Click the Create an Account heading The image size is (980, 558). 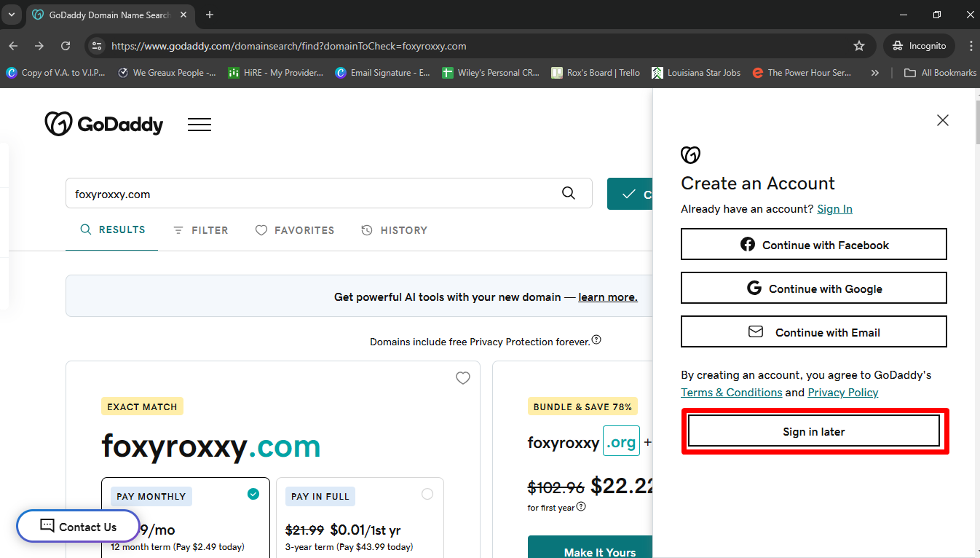point(758,183)
